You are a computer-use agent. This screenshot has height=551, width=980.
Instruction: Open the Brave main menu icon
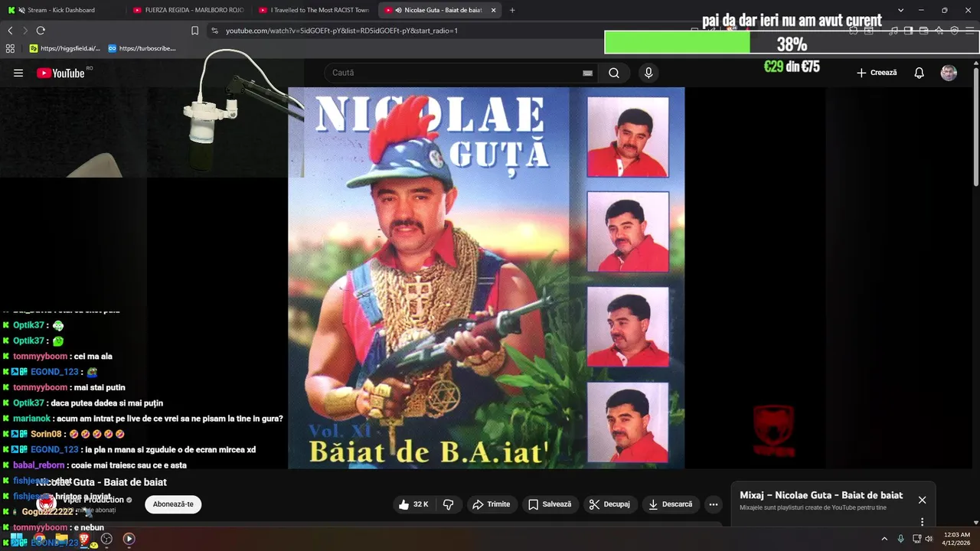click(970, 31)
